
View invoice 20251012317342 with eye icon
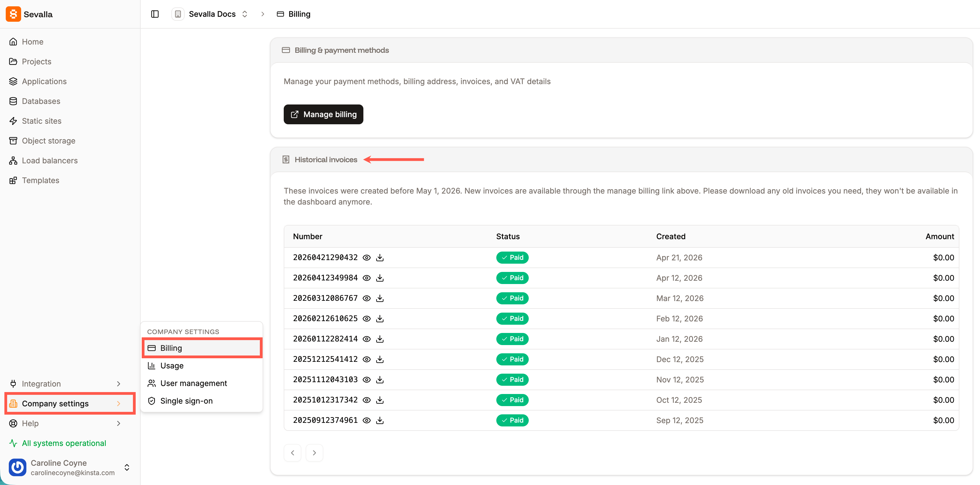pos(366,400)
